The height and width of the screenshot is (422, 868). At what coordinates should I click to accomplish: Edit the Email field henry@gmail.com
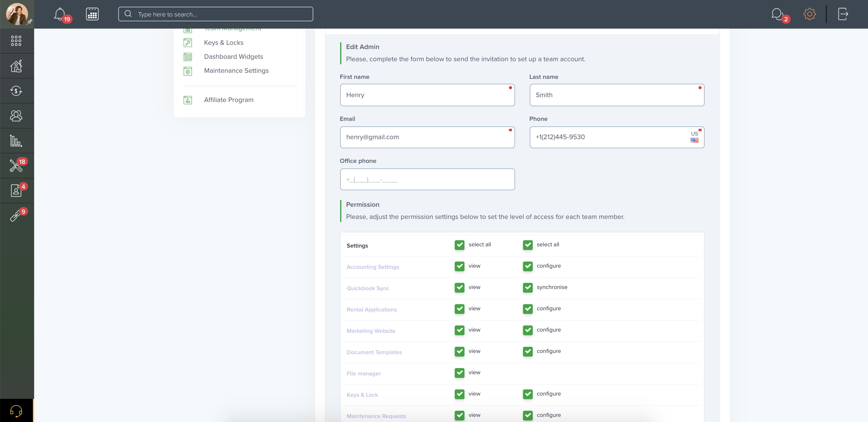pos(427,137)
